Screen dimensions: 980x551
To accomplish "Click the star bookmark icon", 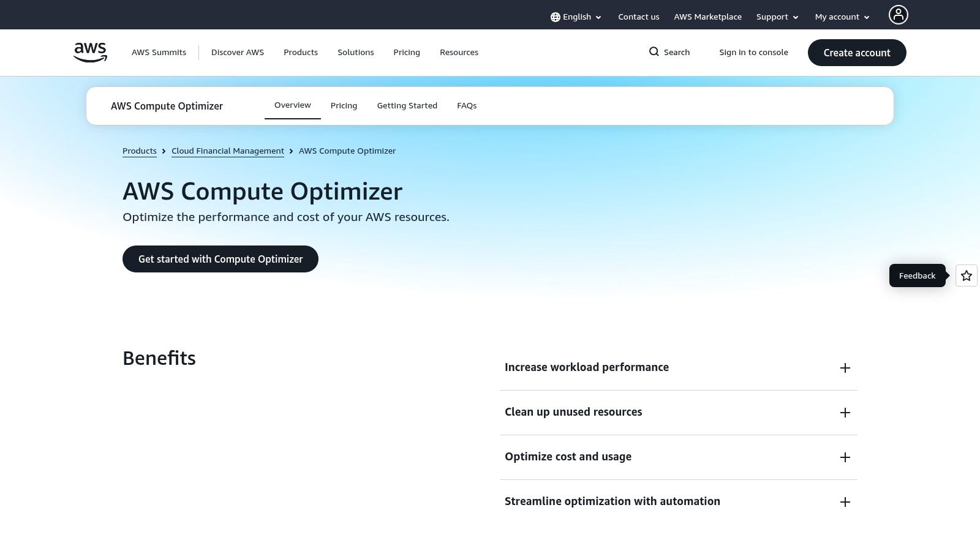I will pyautogui.click(x=967, y=275).
